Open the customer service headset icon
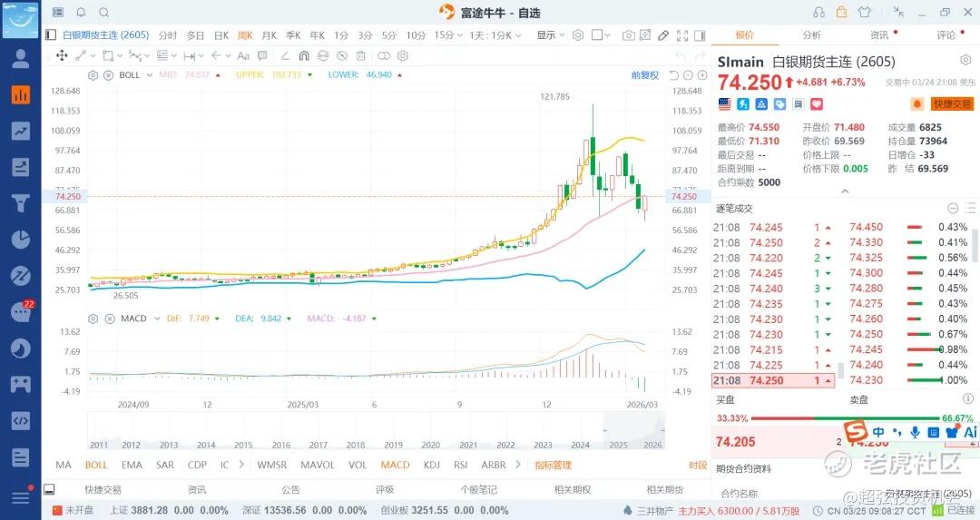This screenshot has height=520, width=980. pos(818,13)
